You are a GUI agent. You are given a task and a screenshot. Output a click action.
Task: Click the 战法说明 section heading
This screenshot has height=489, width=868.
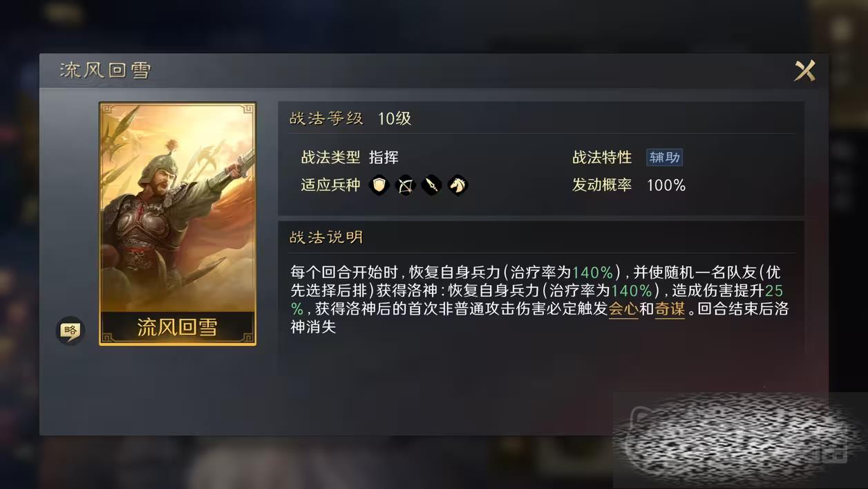click(x=326, y=237)
